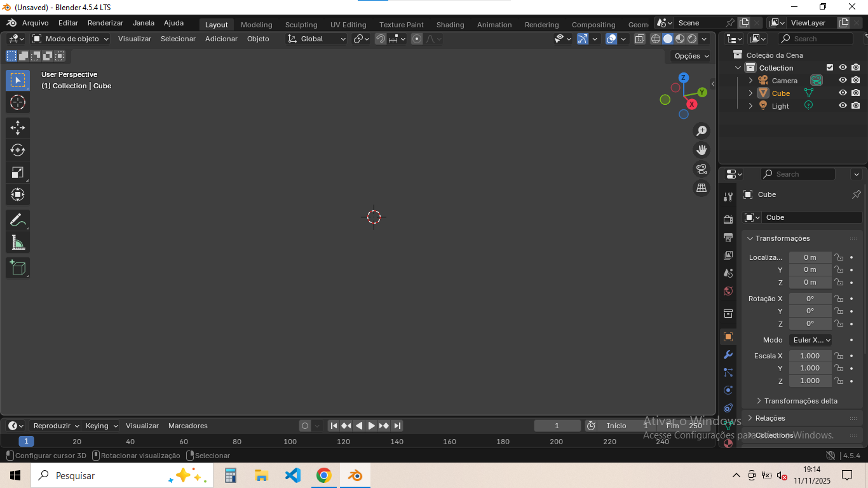The width and height of the screenshot is (868, 488).
Task: Open the Opções dropdown
Action: pos(692,56)
